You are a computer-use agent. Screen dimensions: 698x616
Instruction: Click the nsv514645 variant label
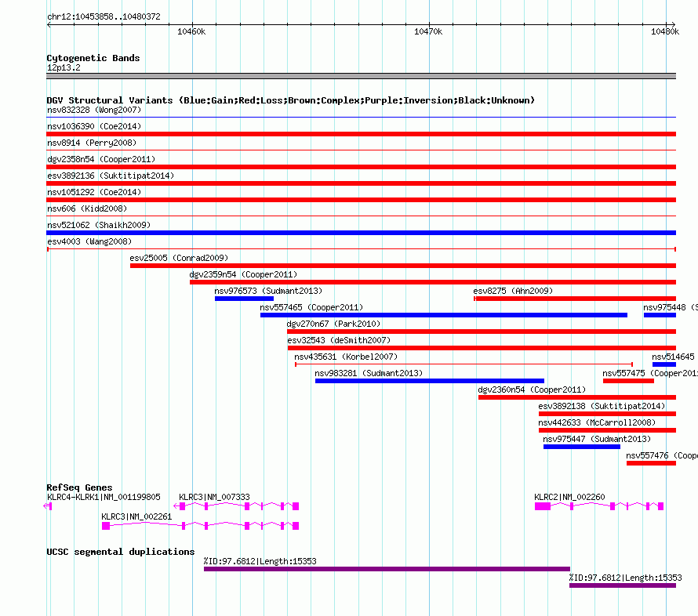point(673,357)
